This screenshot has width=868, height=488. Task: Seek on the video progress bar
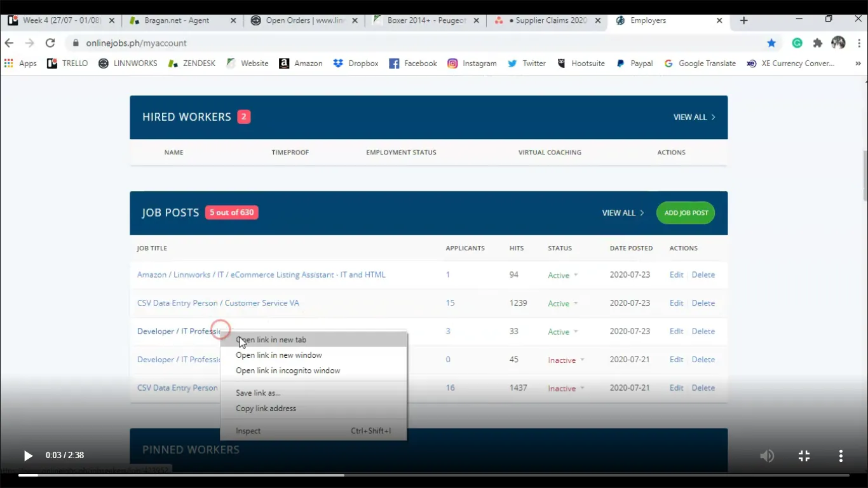tap(434, 475)
